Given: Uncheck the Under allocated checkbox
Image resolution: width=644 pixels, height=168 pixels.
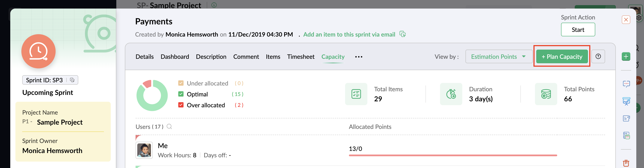Looking at the screenshot, I should 181,83.
